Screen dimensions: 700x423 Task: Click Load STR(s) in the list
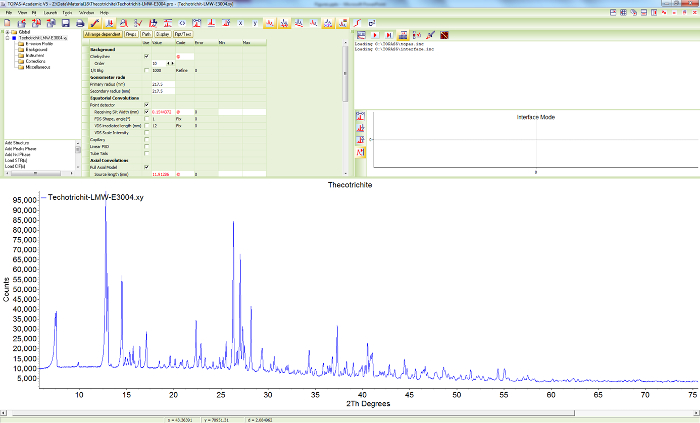coord(16,162)
